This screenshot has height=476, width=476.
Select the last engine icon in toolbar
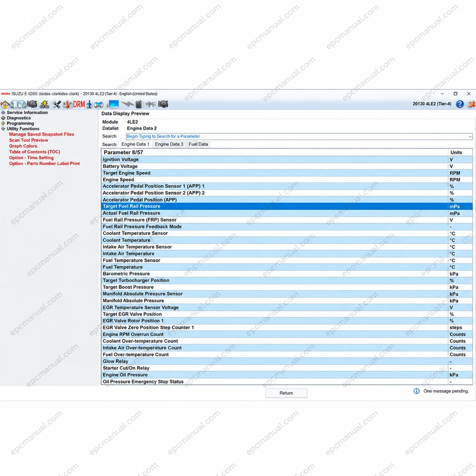click(x=163, y=104)
